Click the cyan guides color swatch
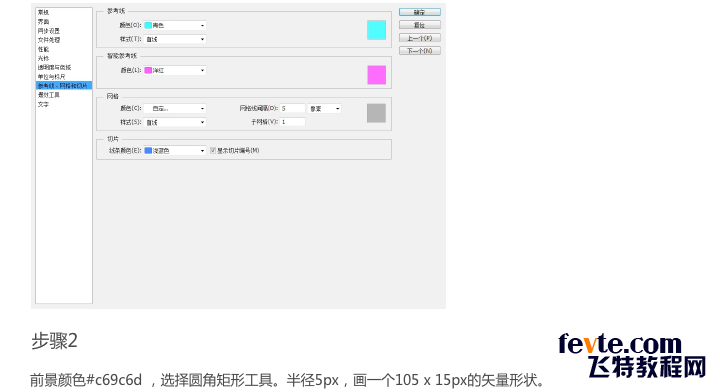 377,30
